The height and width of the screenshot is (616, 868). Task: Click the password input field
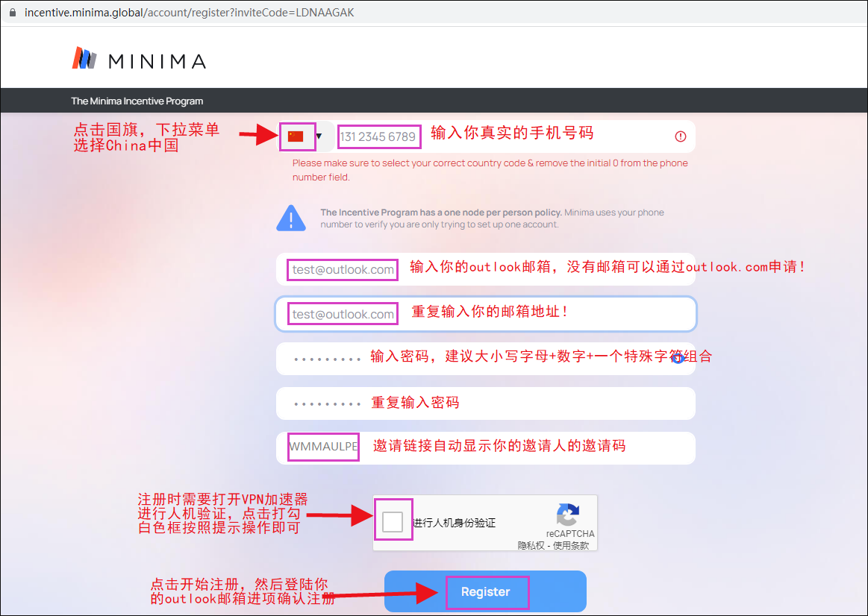click(485, 358)
